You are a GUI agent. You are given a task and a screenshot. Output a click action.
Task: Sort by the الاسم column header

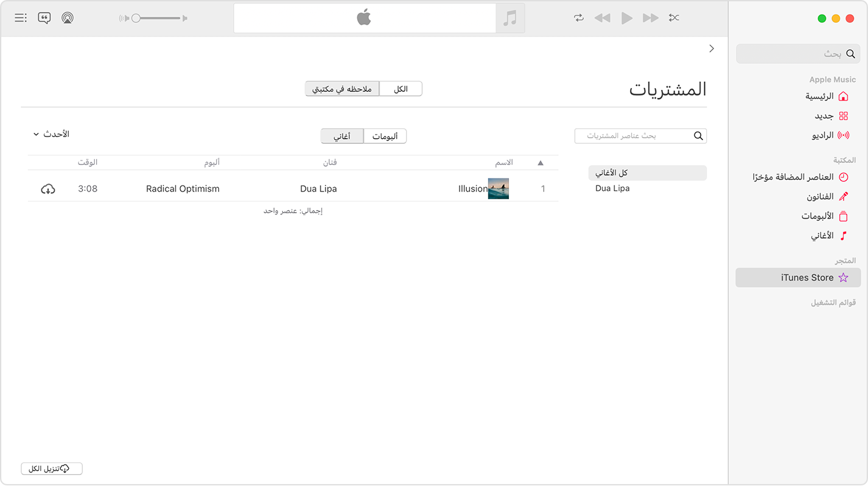[503, 162]
